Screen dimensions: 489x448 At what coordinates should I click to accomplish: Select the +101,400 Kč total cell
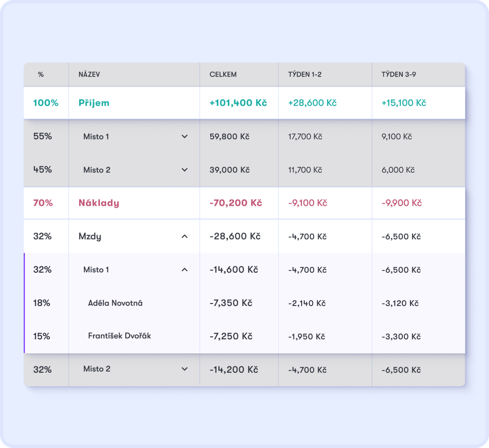[x=238, y=103]
